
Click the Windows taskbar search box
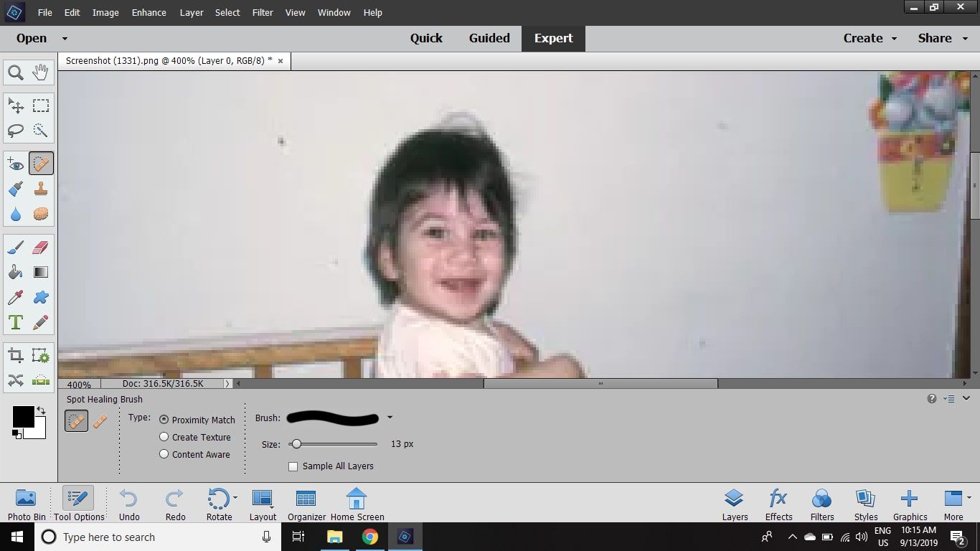pyautogui.click(x=157, y=537)
